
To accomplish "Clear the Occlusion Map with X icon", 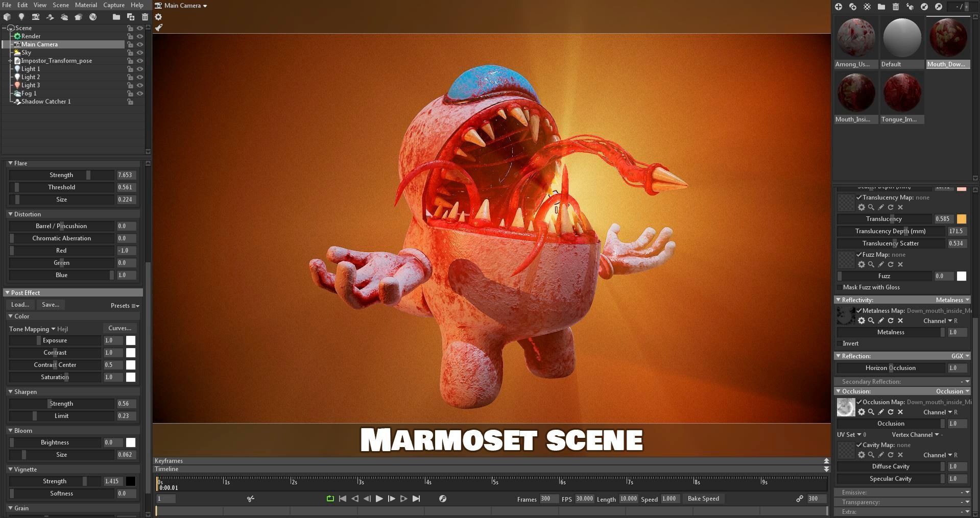I will [x=900, y=412].
